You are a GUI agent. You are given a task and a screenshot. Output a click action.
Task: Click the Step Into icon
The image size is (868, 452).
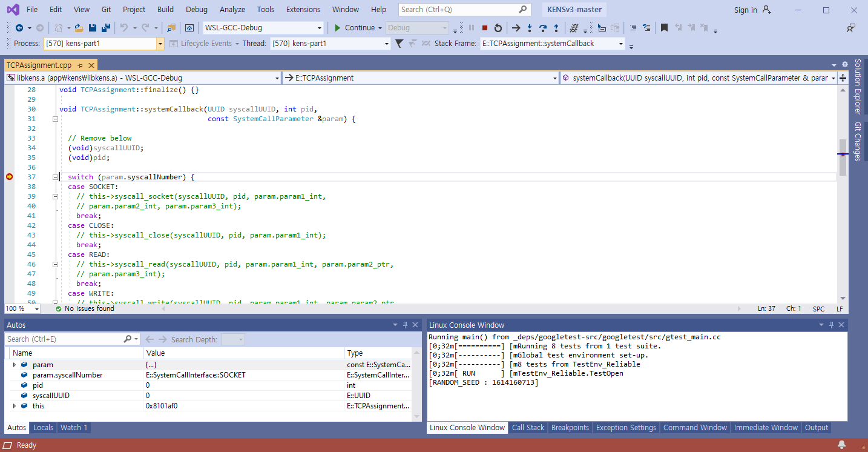[x=530, y=28]
